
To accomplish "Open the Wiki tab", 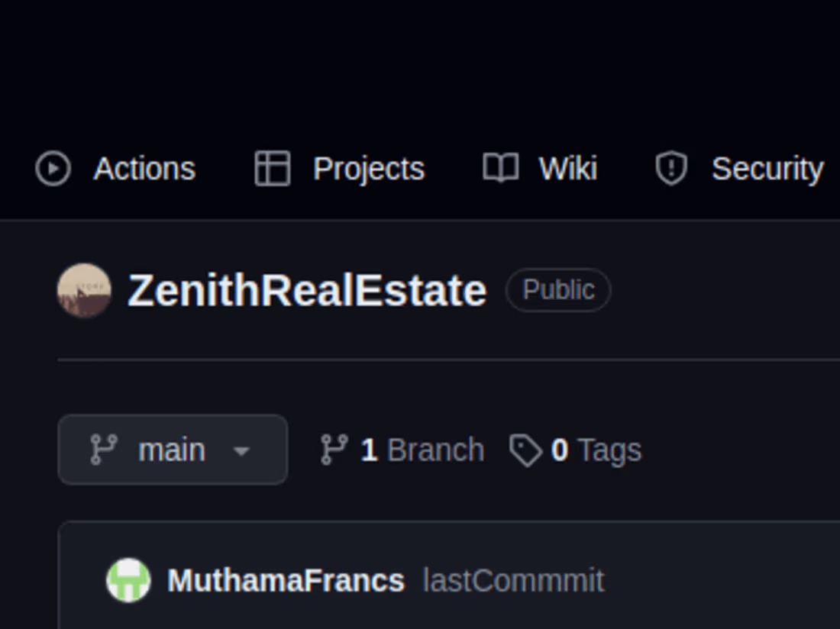I will (568, 169).
